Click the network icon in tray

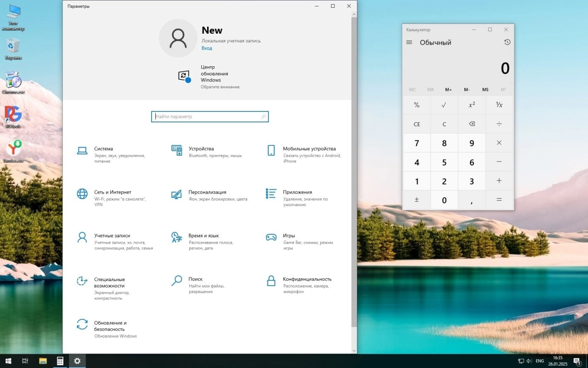tap(521, 361)
